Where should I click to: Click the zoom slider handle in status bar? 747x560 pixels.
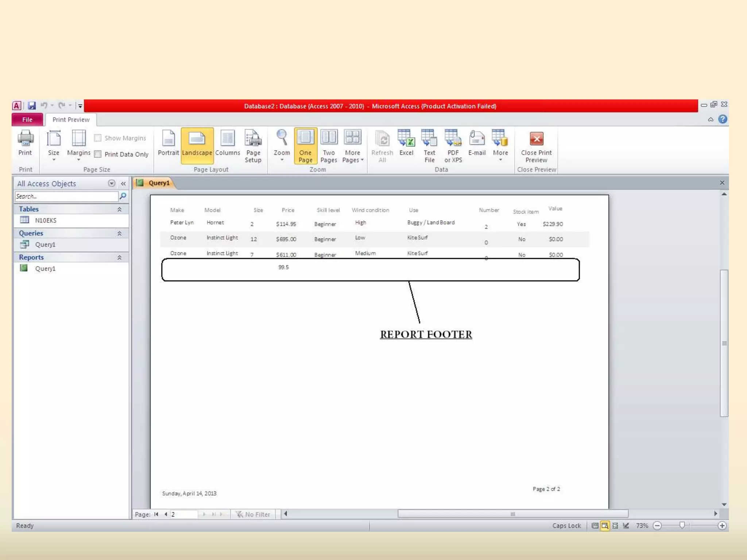[682, 525]
